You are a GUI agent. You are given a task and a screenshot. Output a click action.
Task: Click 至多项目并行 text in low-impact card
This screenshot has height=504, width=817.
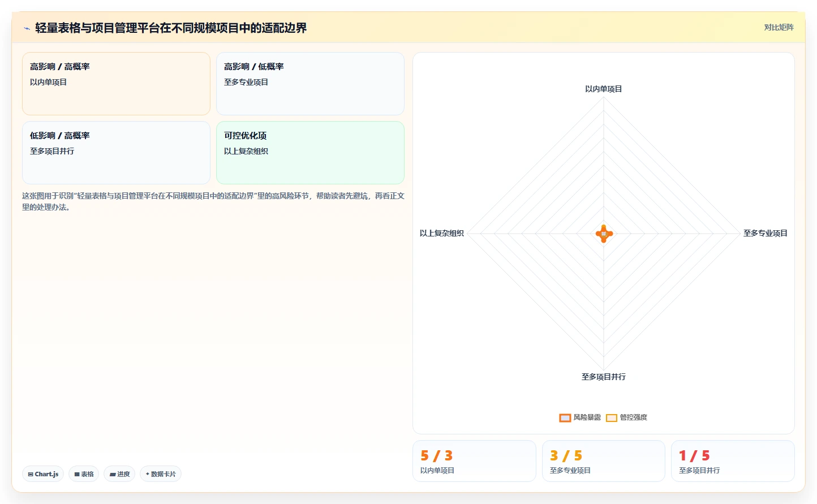[52, 151]
